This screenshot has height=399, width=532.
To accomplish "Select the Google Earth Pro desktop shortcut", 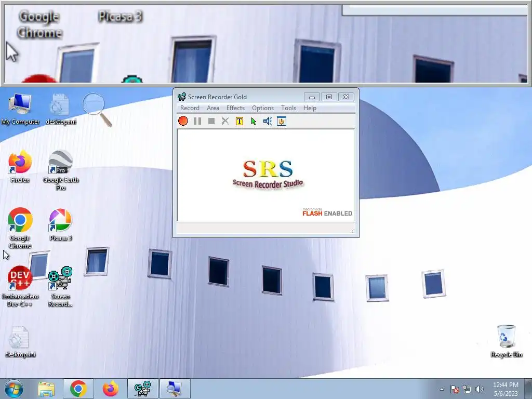I will [x=61, y=170].
